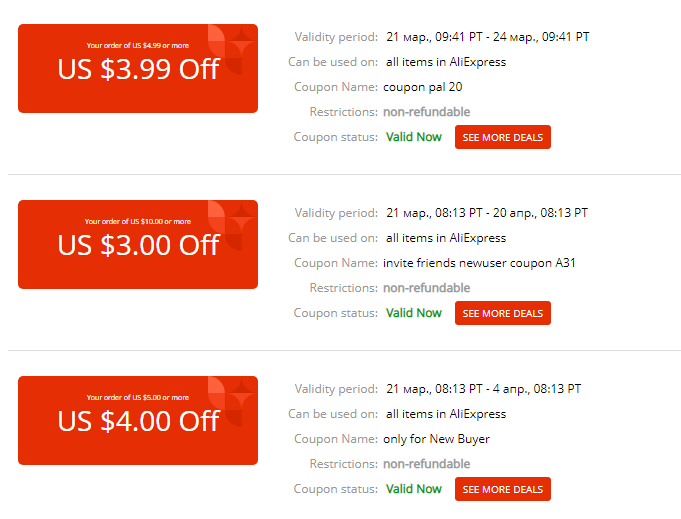Click Valid Now status of second coupon
This screenshot has width=681, height=519.
tap(413, 313)
